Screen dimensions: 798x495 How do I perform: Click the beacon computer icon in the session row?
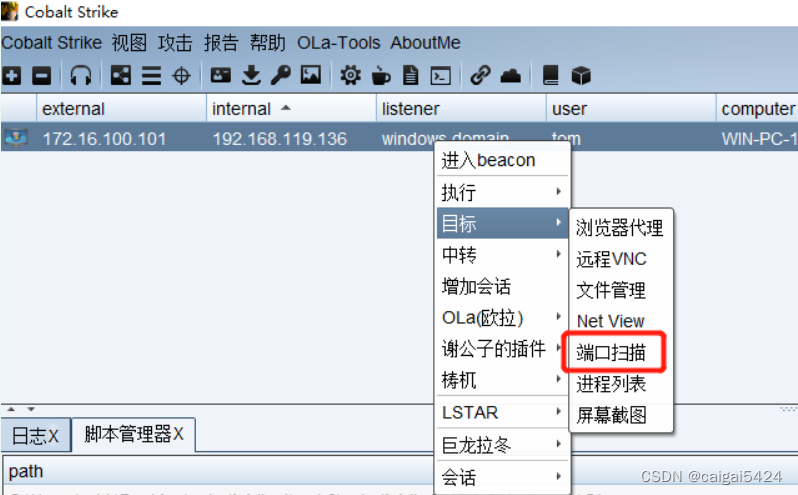click(16, 138)
